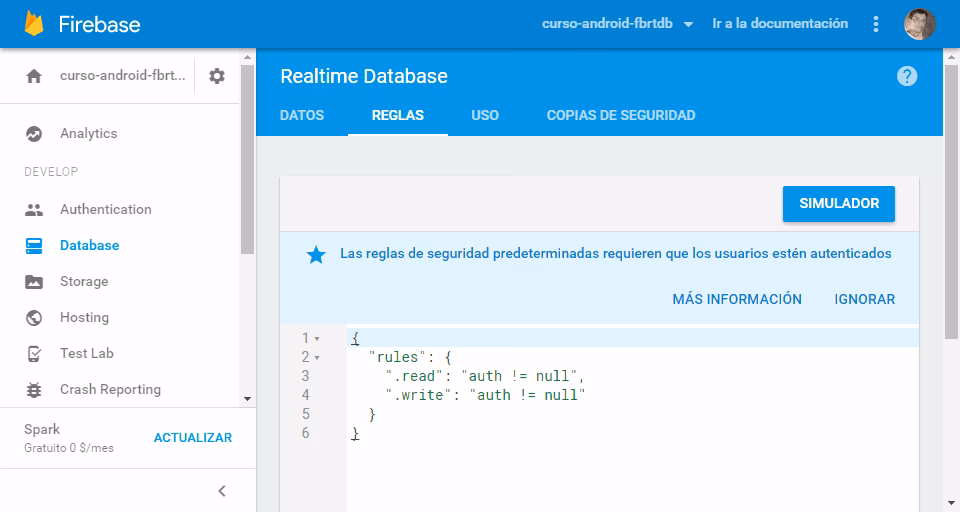Collapse code fold arrow on line 2
The image size is (960, 512).
(317, 358)
